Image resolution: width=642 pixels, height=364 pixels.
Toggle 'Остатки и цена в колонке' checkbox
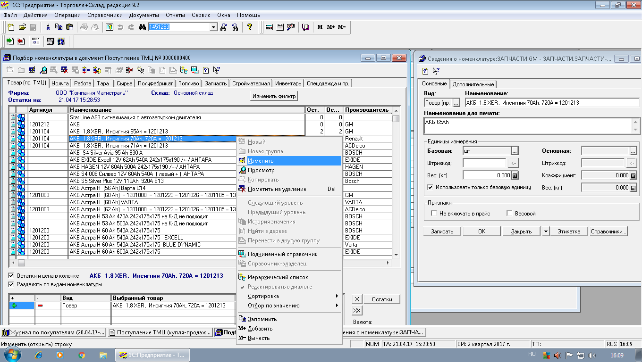11,275
